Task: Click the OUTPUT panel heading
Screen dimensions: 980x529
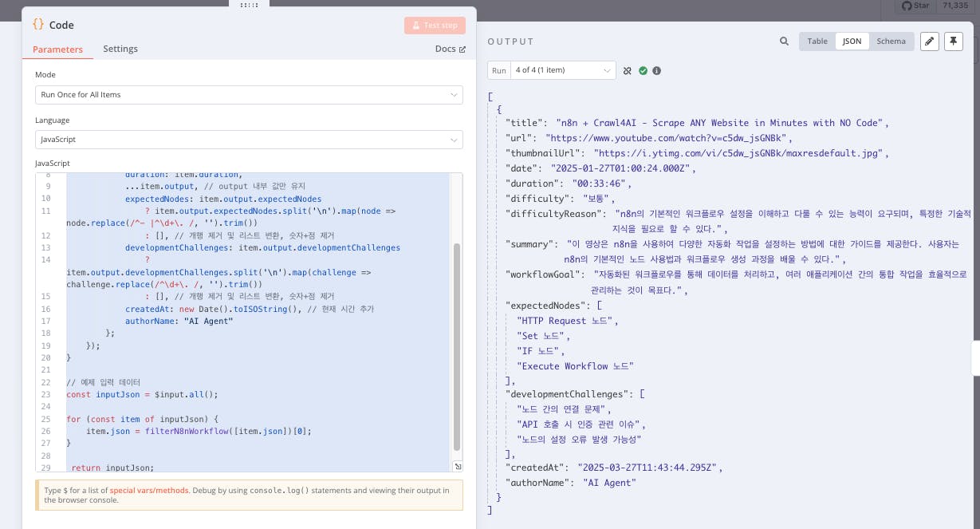Action: pyautogui.click(x=510, y=41)
